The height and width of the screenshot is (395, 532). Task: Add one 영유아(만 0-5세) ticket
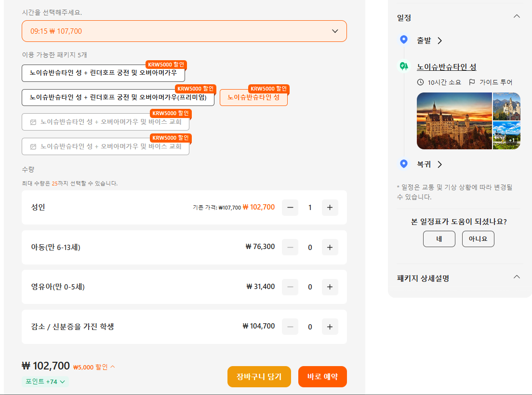[330, 287]
